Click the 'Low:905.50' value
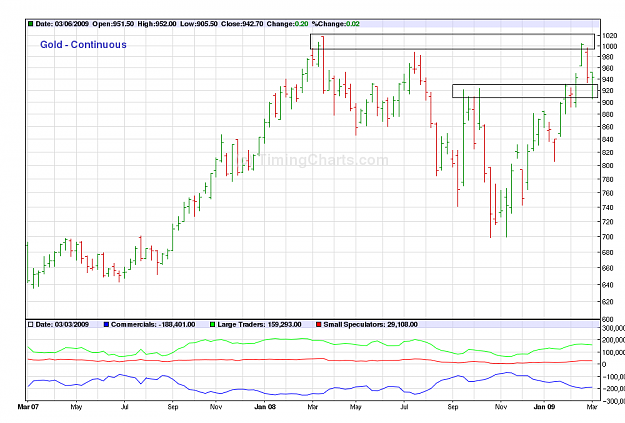This screenshot has height=423, width=625. pos(199,24)
